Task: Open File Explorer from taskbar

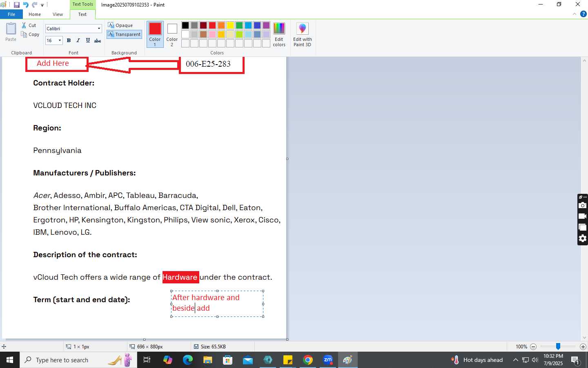Action: coord(208,360)
